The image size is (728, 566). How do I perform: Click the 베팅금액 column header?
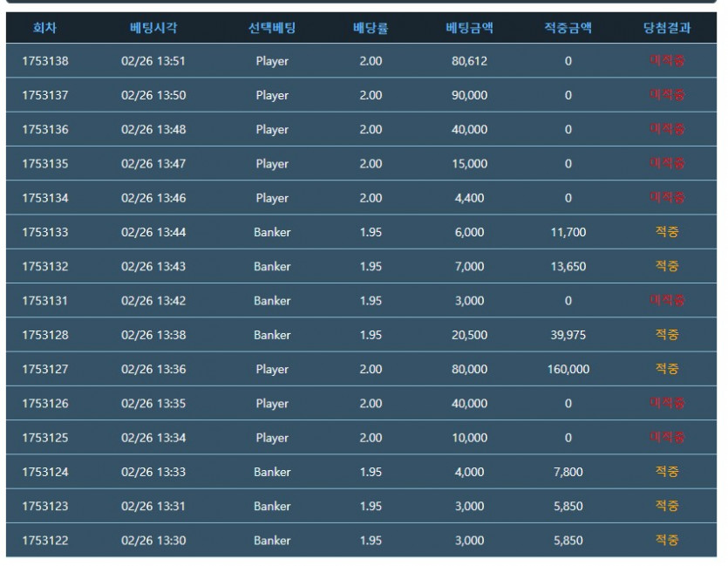[469, 28]
